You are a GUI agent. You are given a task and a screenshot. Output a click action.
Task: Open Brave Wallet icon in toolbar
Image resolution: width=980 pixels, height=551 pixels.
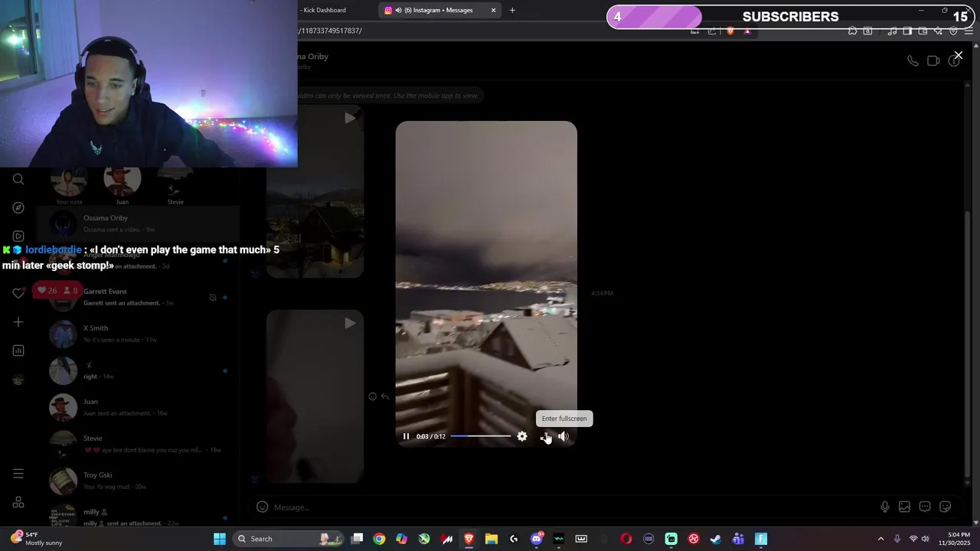point(923,31)
